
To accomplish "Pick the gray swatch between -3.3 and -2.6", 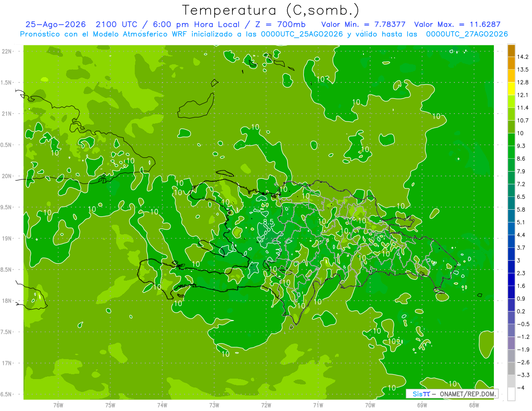I will (x=511, y=368).
